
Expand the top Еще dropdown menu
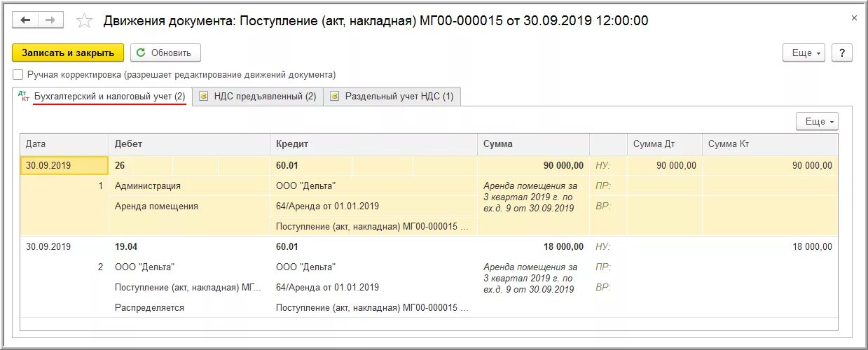tap(804, 52)
